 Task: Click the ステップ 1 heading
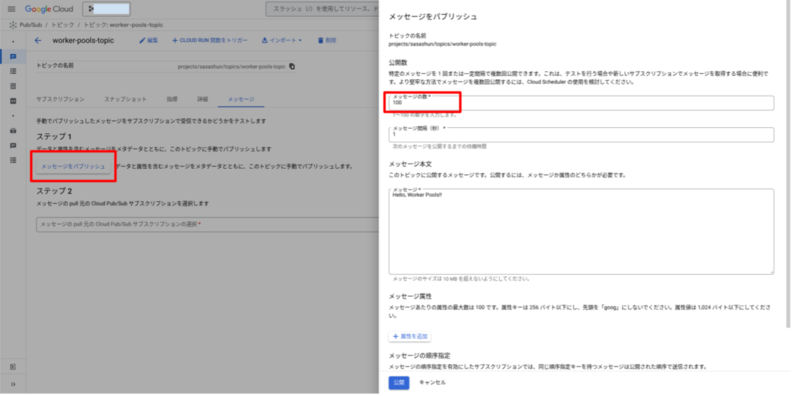54,137
